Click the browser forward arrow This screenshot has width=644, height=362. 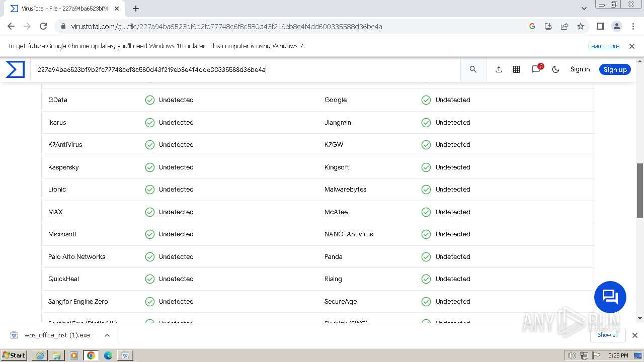pyautogui.click(x=27, y=26)
